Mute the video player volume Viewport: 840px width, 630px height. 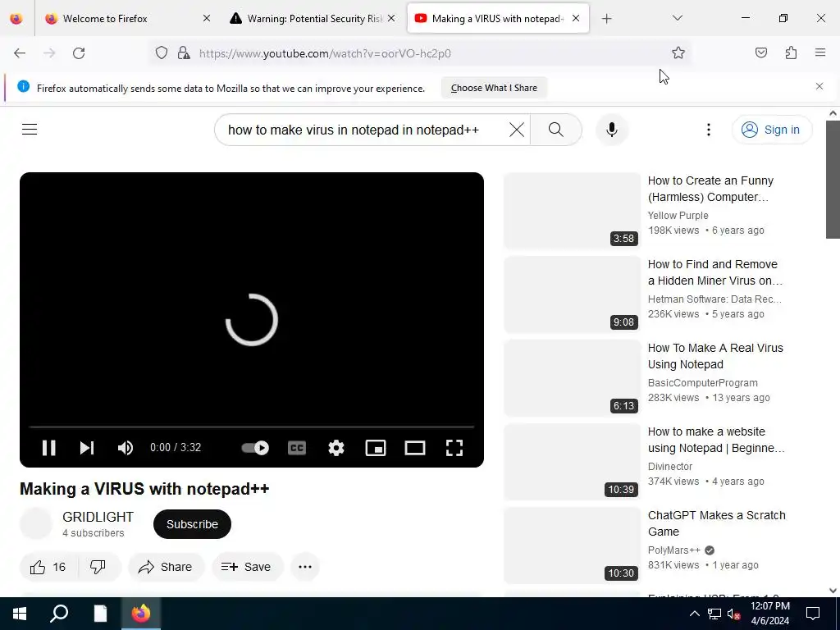tap(126, 448)
